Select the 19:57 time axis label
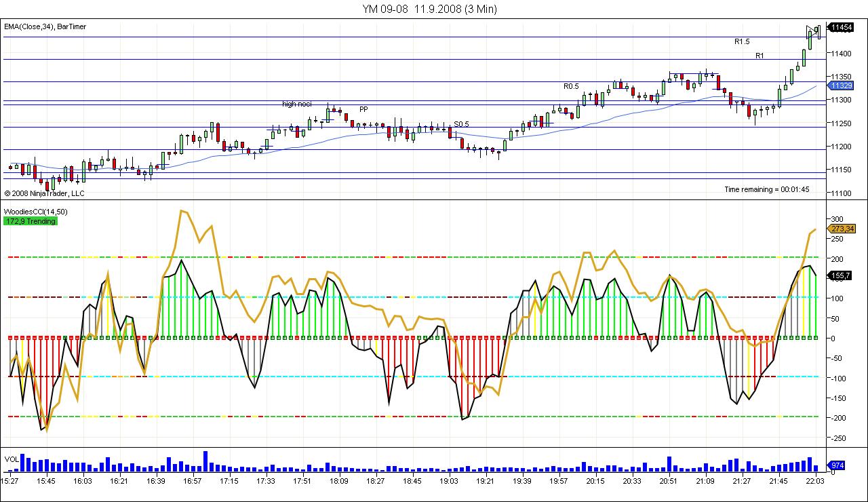868x502 pixels. 559,481
